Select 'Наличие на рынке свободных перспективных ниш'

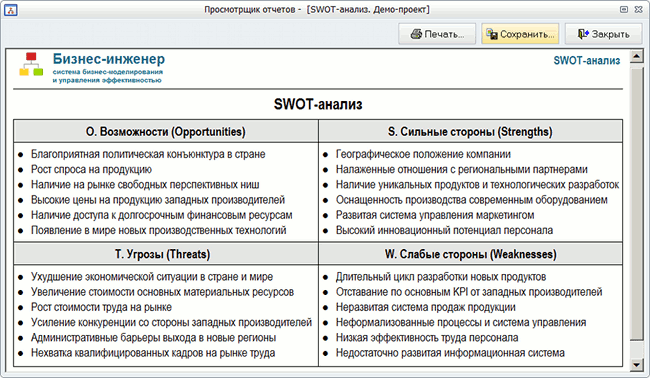[x=145, y=184]
